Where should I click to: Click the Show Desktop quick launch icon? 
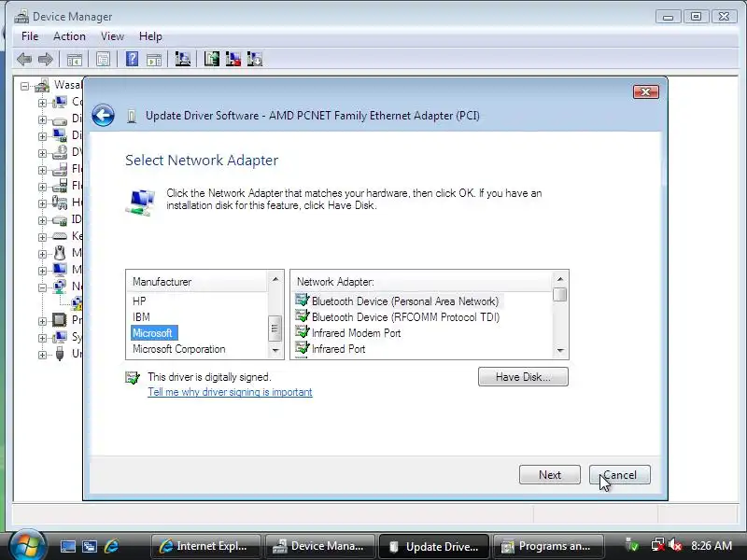click(x=68, y=546)
